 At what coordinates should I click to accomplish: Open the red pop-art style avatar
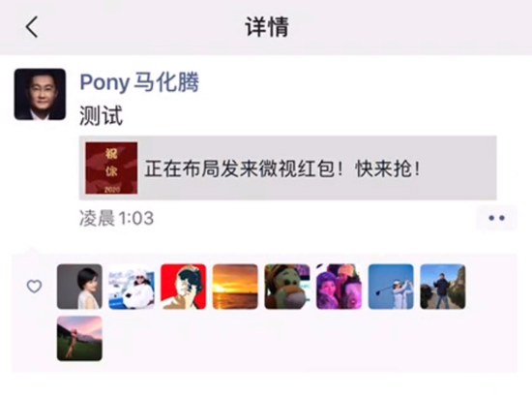tap(183, 287)
